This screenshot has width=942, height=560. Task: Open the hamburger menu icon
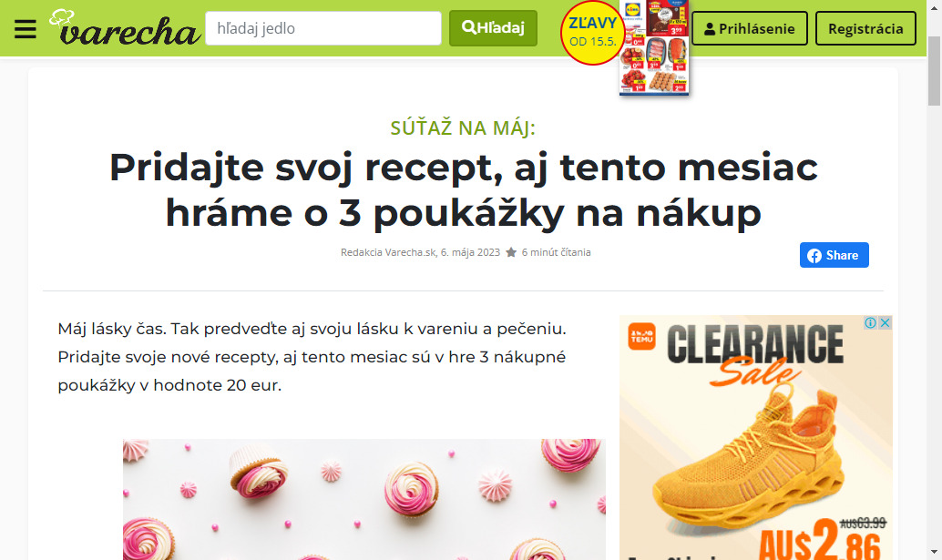(26, 29)
